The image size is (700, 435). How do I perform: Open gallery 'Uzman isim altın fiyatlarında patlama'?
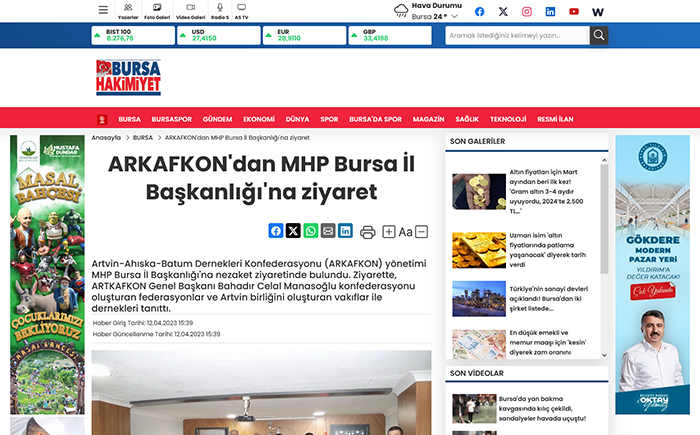tap(548, 250)
